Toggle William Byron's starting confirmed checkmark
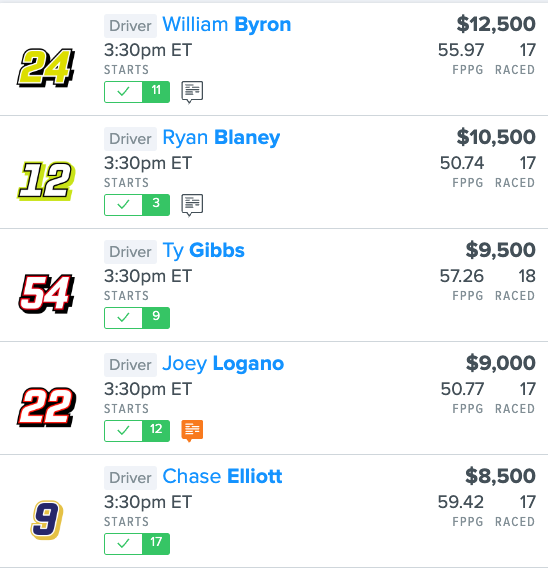The height and width of the screenshot is (568, 548). (124, 92)
